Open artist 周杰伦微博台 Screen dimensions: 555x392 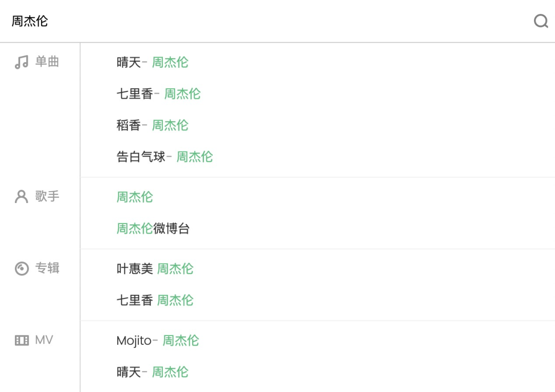(x=153, y=229)
